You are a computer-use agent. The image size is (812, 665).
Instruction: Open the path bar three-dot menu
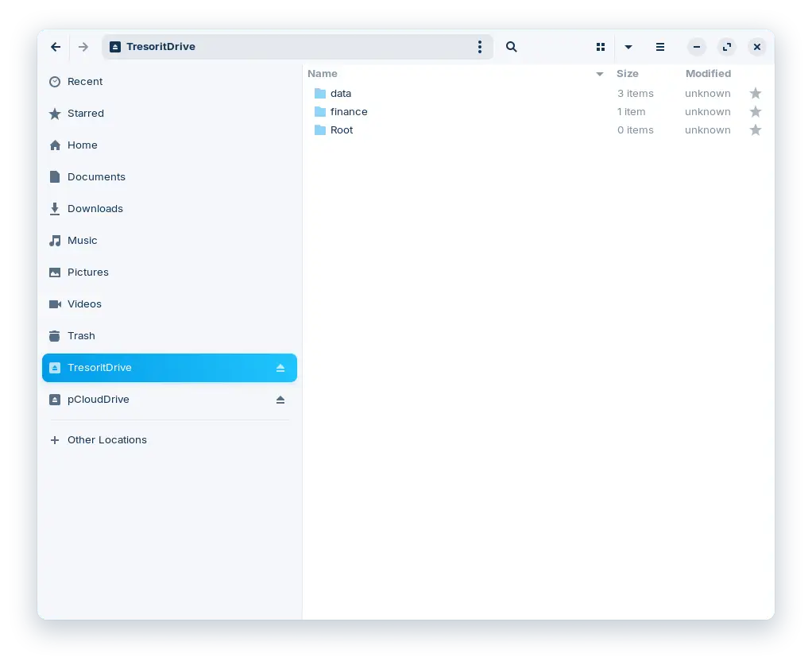pos(480,47)
